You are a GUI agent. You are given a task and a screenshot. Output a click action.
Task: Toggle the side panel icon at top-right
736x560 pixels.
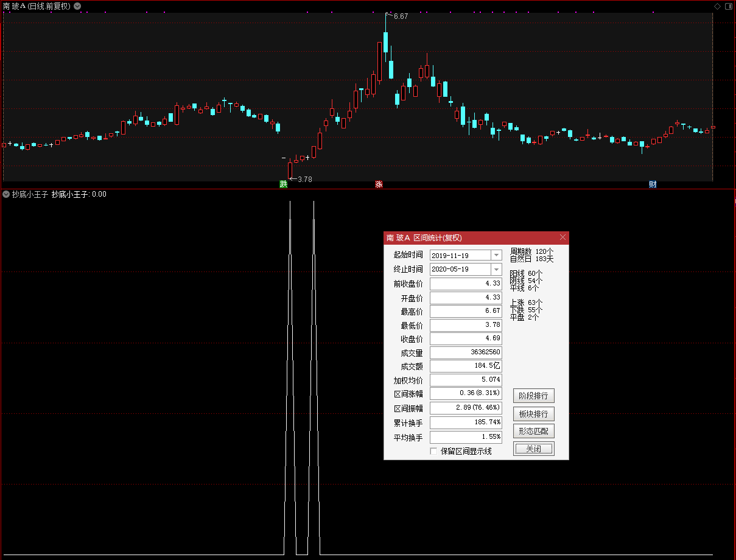[728, 6]
